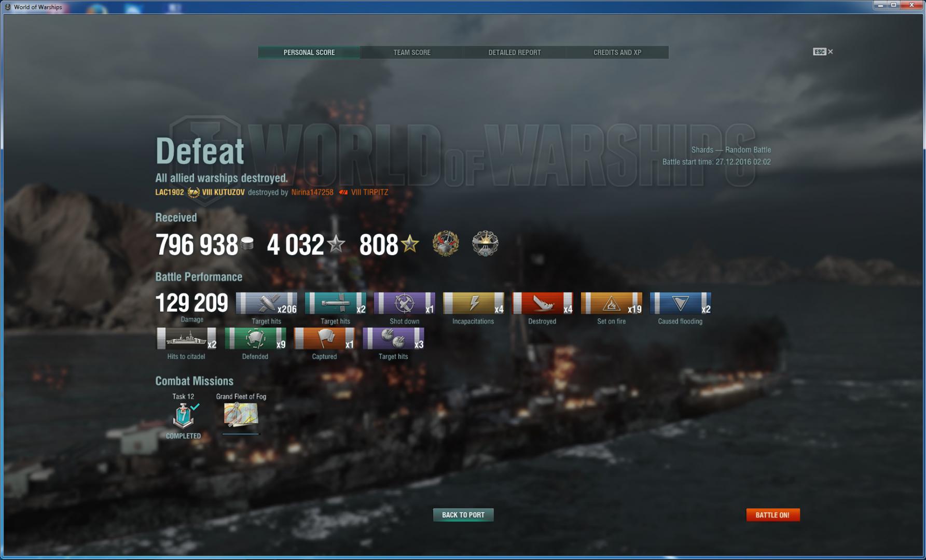Click the Caused flooding ribbon
Viewport: 926px width, 560px height.
[x=681, y=303]
